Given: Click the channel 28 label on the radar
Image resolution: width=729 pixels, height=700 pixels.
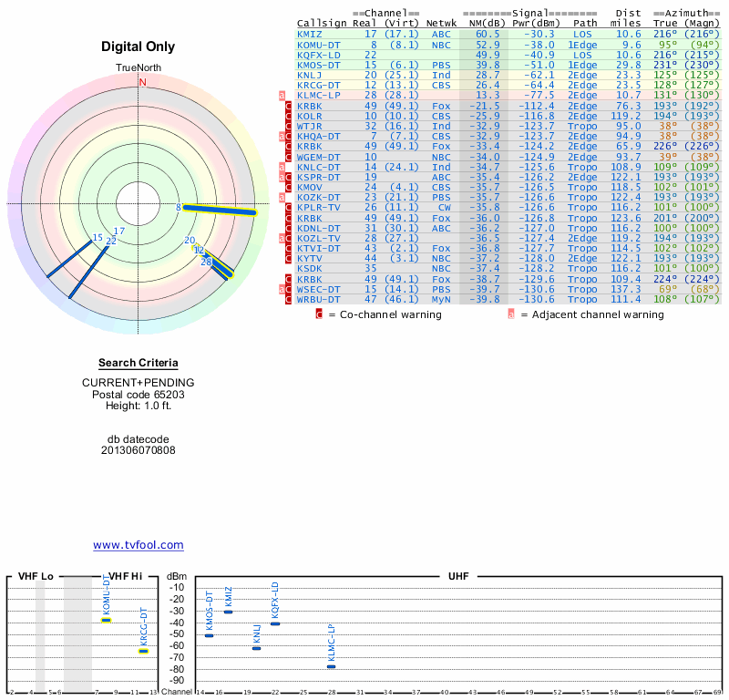Looking at the screenshot, I should [x=207, y=262].
